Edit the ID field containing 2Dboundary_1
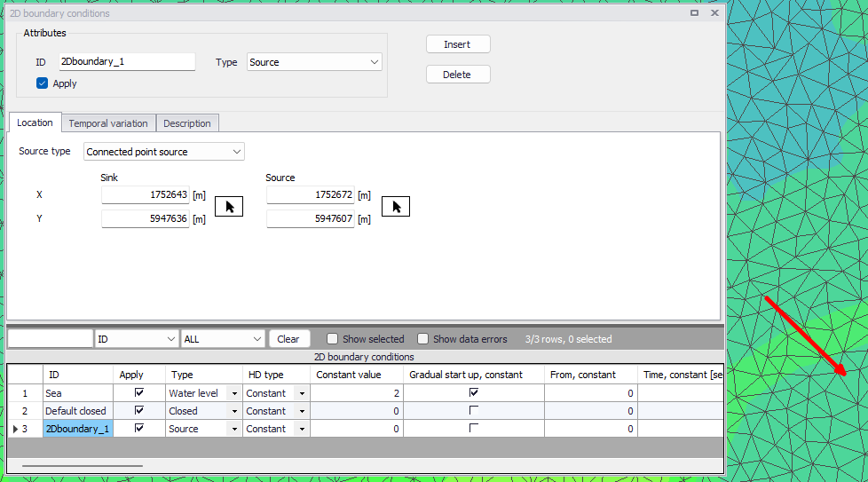868x482 pixels. click(x=127, y=61)
